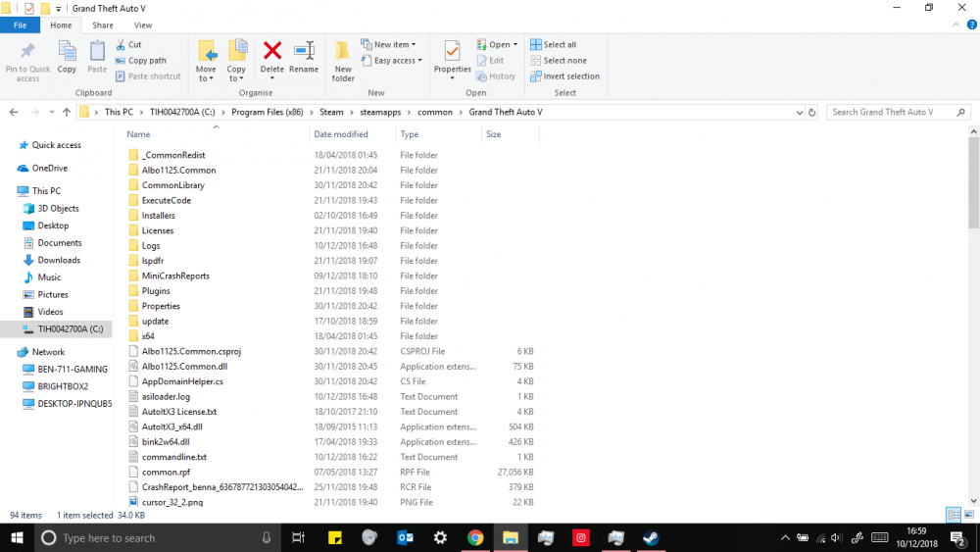This screenshot has height=552, width=980.
Task: Click Select none
Action: coord(559,61)
